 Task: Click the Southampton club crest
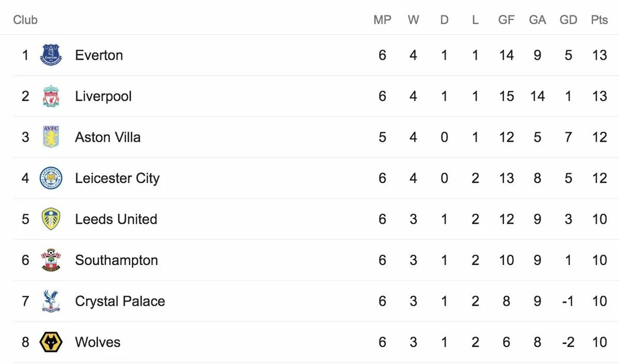(51, 260)
